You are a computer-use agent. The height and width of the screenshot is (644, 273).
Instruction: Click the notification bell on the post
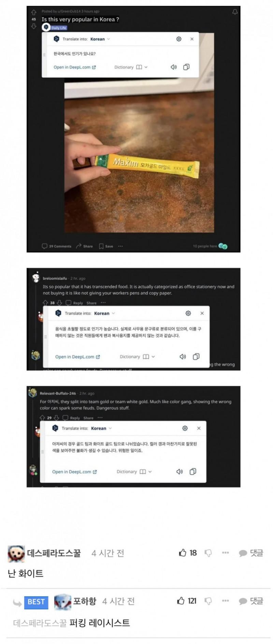point(235,12)
